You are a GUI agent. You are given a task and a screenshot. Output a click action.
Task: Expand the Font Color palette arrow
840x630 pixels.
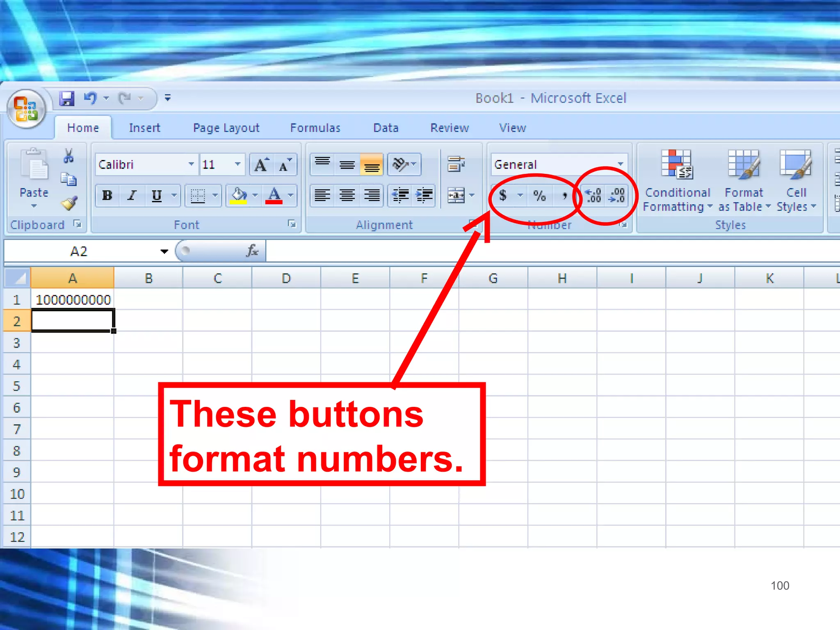tap(291, 196)
